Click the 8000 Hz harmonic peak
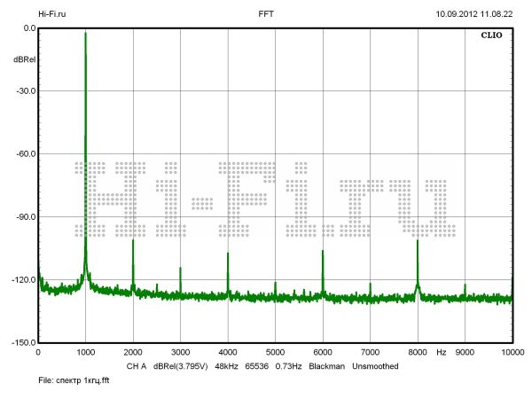532x399 pixels. [418, 241]
